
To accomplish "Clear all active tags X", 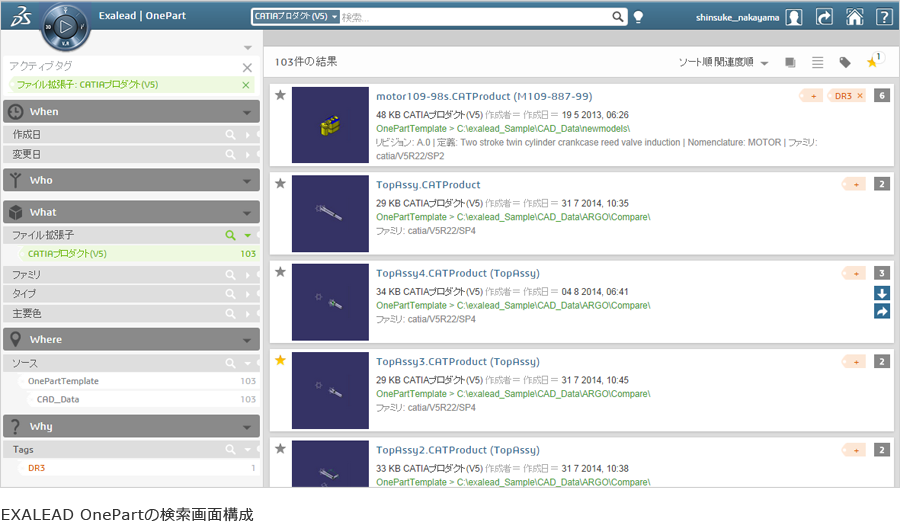I will pos(247,67).
